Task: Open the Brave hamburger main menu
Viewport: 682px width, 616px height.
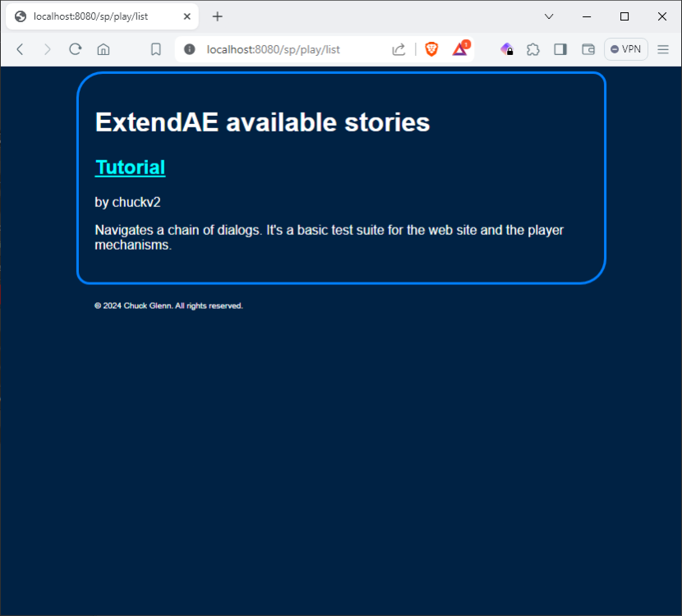Action: pos(663,49)
